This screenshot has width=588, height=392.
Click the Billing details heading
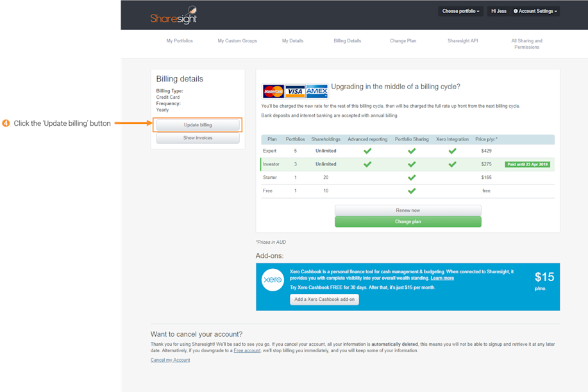pos(180,79)
